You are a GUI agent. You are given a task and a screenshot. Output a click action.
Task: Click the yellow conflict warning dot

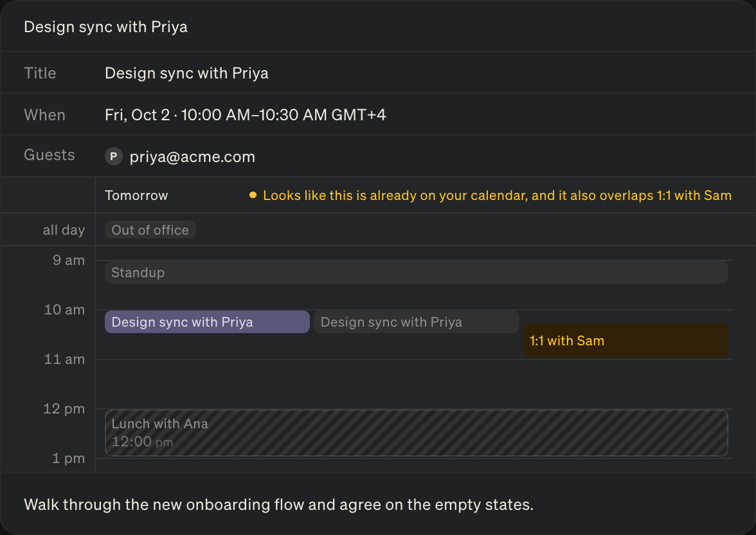[253, 195]
